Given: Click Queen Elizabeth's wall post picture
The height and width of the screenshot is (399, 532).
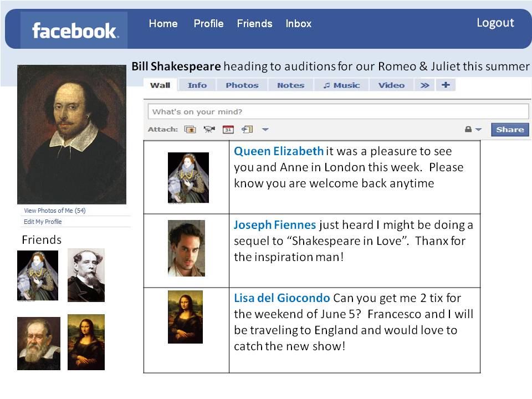Looking at the screenshot, I should pos(188,178).
